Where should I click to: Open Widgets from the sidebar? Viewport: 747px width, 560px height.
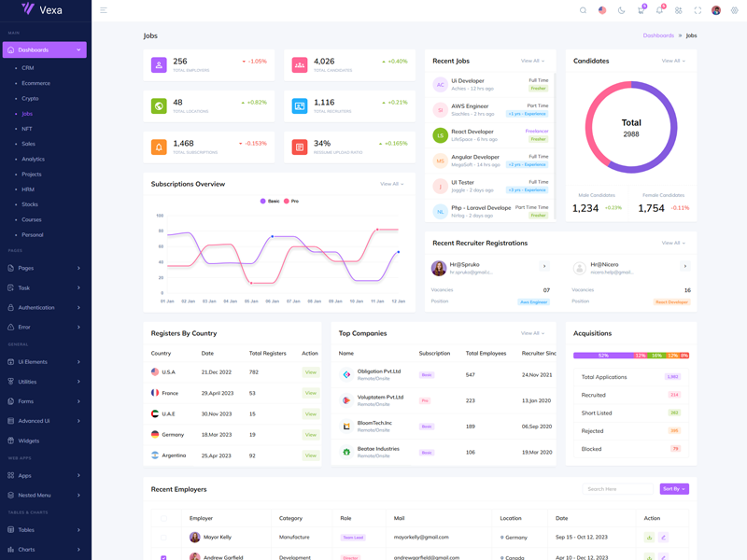tap(29, 441)
